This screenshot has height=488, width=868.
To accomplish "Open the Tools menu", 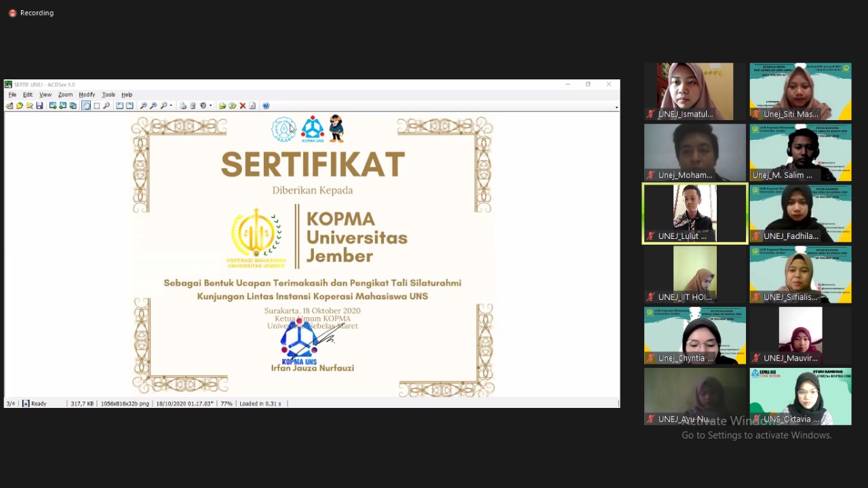I will click(108, 95).
